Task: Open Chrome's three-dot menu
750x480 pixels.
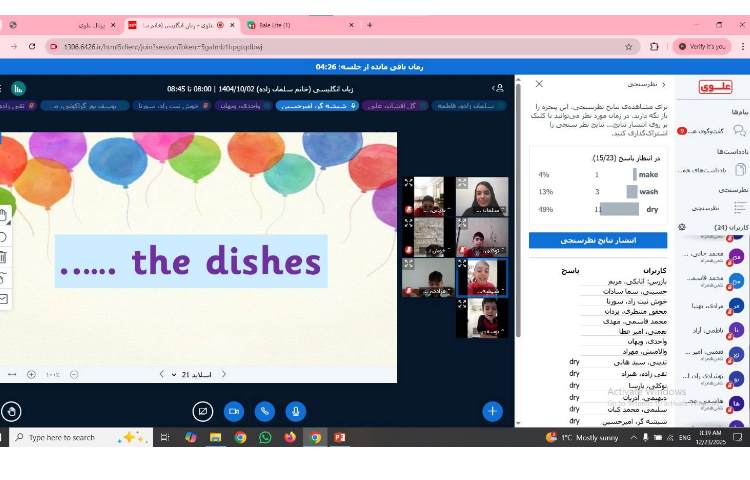Action: (x=743, y=46)
